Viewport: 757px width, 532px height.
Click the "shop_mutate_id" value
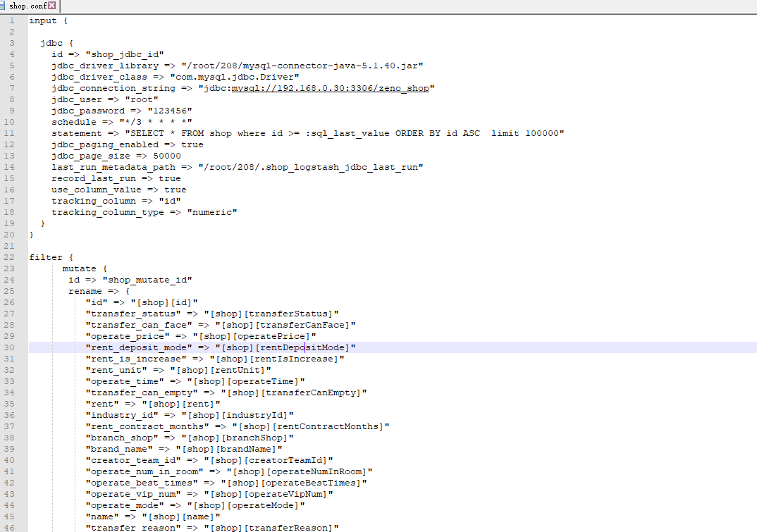147,280
